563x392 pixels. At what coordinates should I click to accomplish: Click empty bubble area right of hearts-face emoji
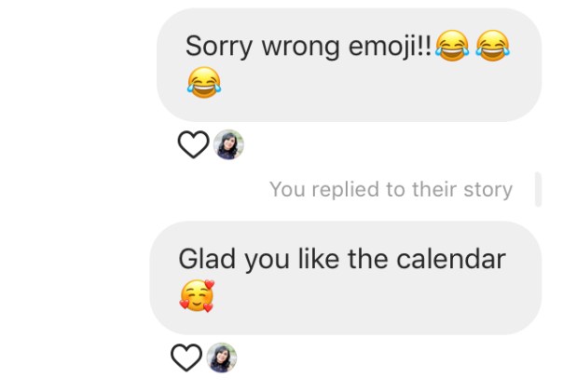point(373,300)
